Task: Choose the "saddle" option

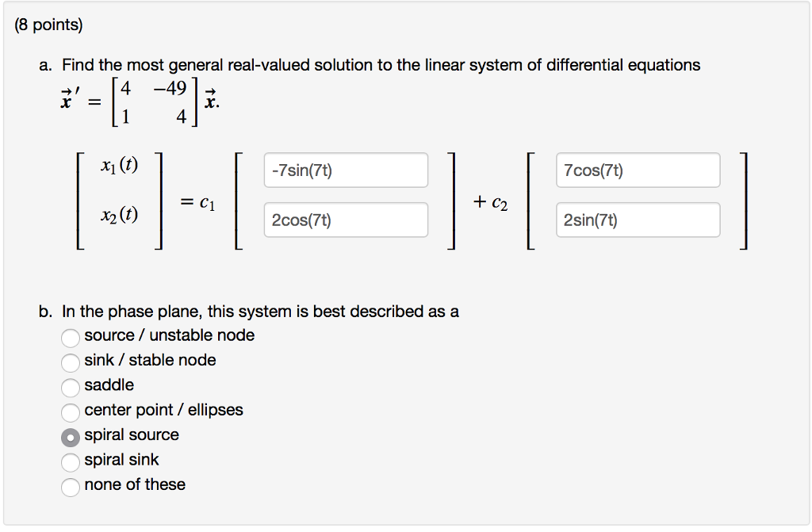Action: [70, 385]
